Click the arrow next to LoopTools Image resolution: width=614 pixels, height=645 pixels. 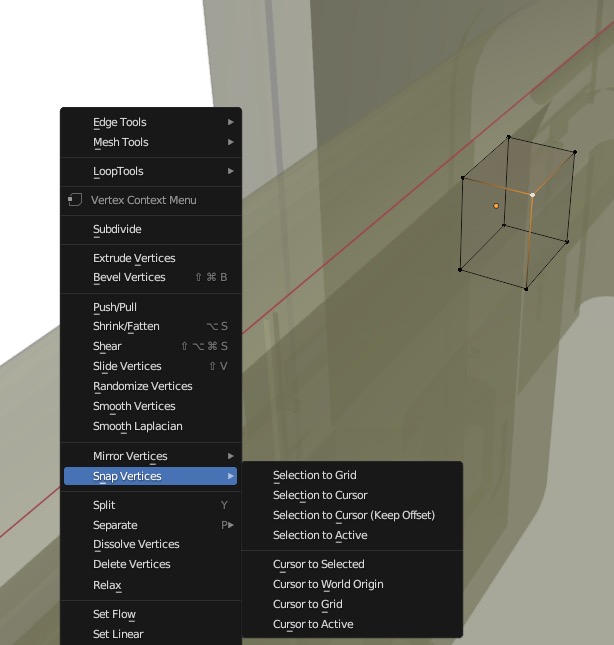coord(231,171)
